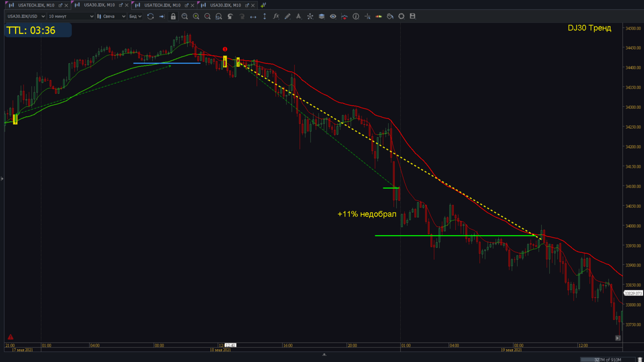
Task: Open the layers stack icon
Action: pos(322,16)
